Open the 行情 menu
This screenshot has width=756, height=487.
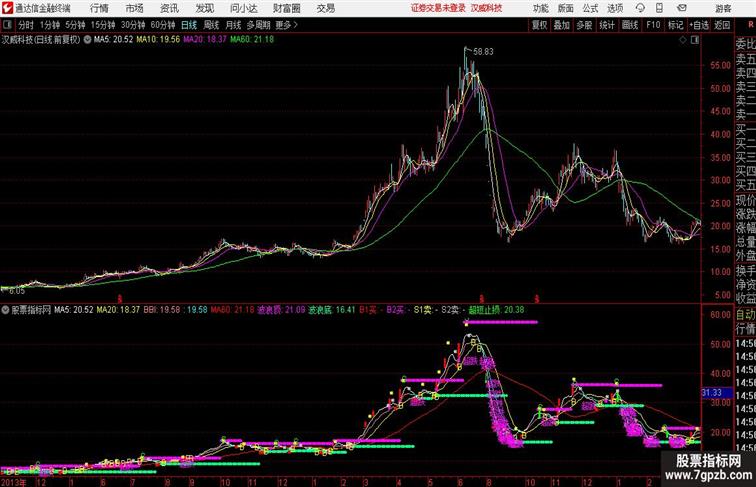pyautogui.click(x=99, y=8)
